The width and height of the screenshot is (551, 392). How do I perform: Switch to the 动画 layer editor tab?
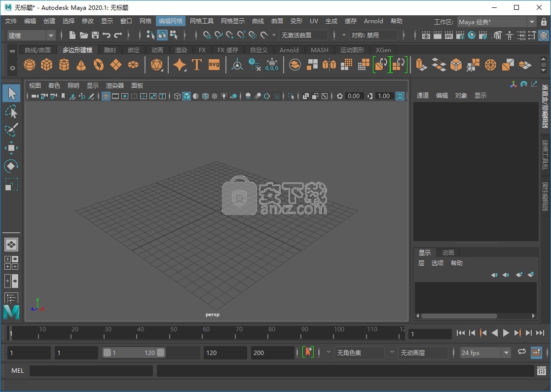pyautogui.click(x=448, y=252)
